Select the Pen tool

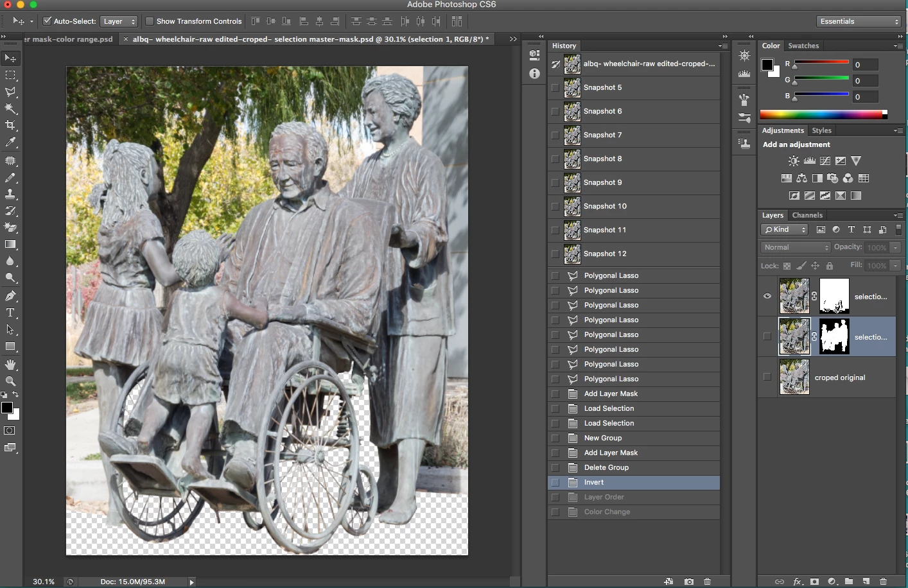tap(10, 296)
